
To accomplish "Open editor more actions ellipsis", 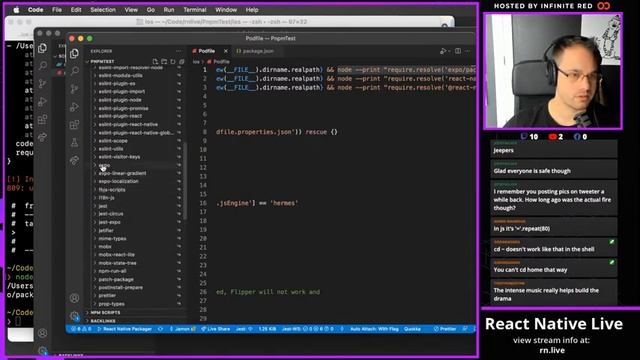I will (468, 51).
